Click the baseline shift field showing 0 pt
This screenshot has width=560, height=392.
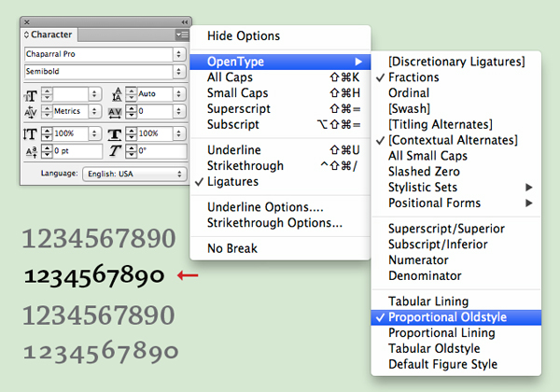(77, 151)
